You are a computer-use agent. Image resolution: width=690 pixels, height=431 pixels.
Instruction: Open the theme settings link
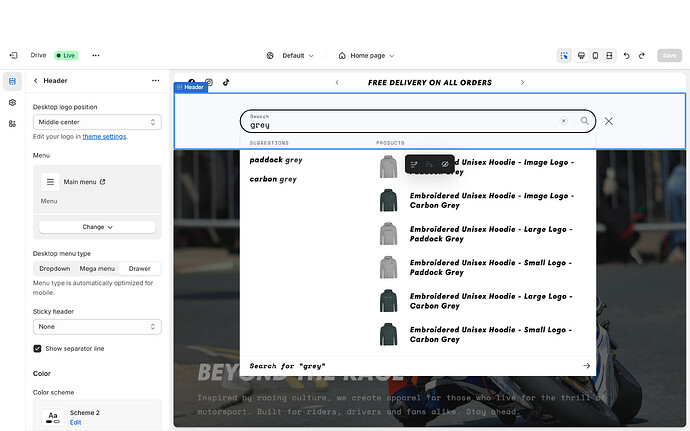(104, 136)
